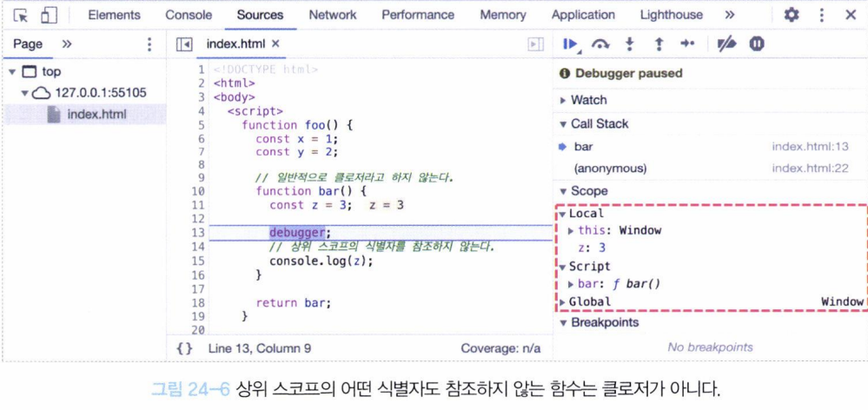Open DevTools settings gear

point(791,15)
